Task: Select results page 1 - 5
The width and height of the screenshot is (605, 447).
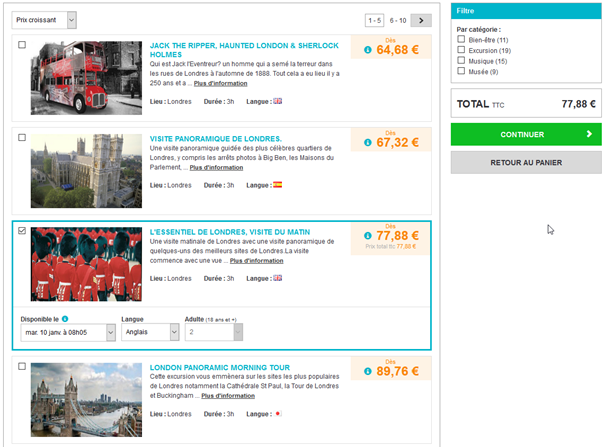Action: coord(374,20)
